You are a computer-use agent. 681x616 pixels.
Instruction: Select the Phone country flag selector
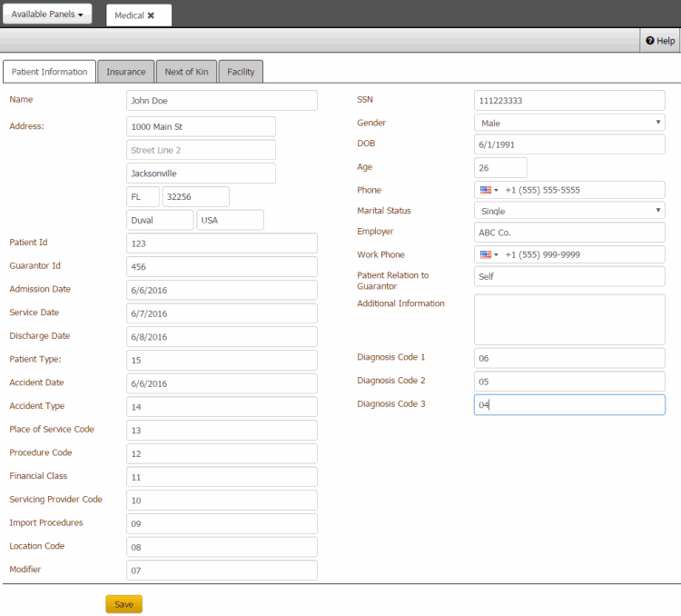489,190
